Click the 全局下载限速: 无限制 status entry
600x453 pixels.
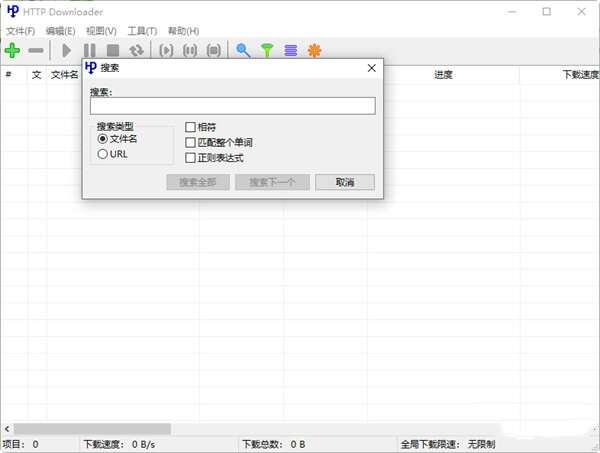[x=448, y=444]
